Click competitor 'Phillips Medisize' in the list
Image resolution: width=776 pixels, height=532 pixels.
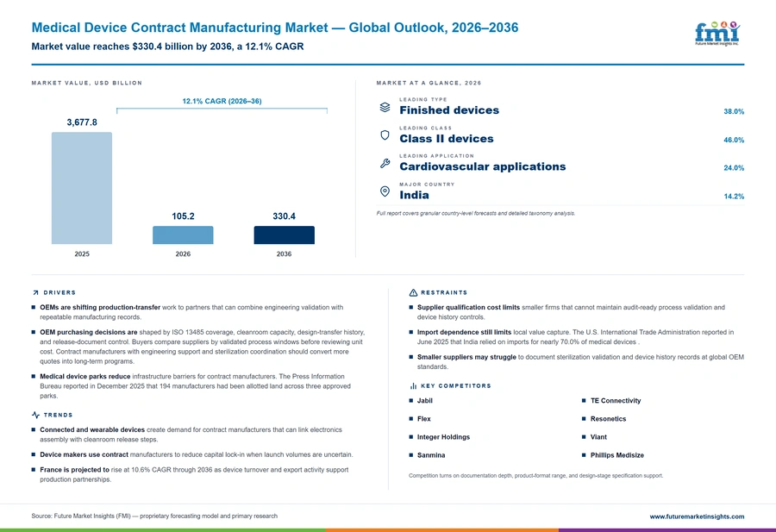(x=617, y=455)
